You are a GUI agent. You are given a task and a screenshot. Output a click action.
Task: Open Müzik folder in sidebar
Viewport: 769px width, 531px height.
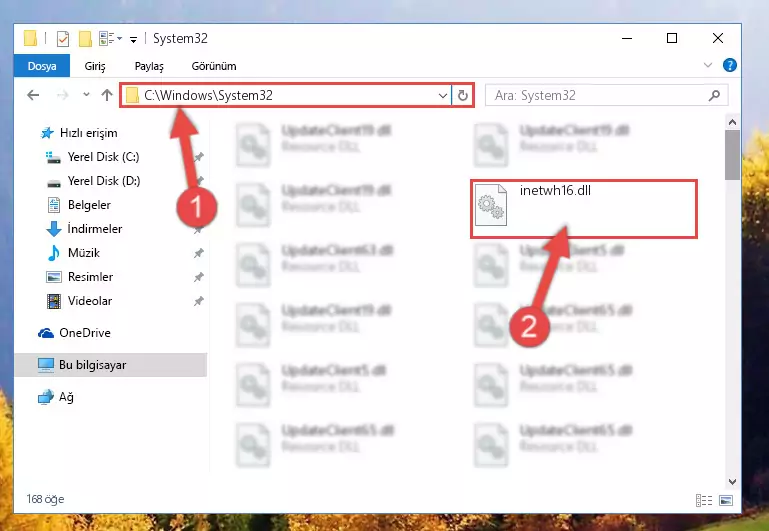click(x=74, y=253)
